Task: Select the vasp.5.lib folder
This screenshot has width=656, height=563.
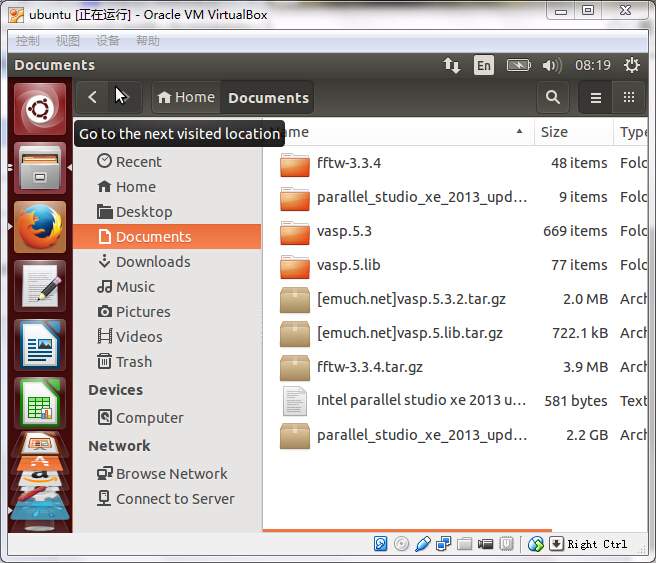Action: point(456,265)
